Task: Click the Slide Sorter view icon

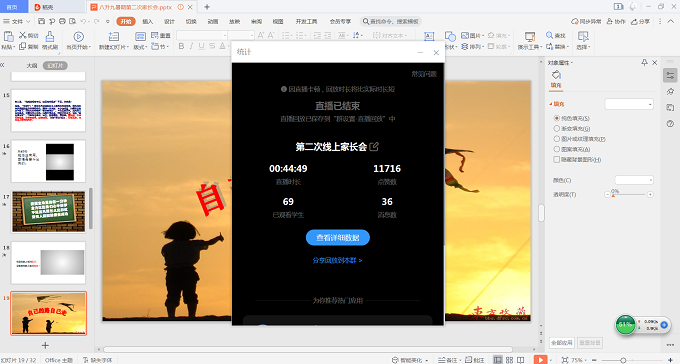Action: (510, 360)
